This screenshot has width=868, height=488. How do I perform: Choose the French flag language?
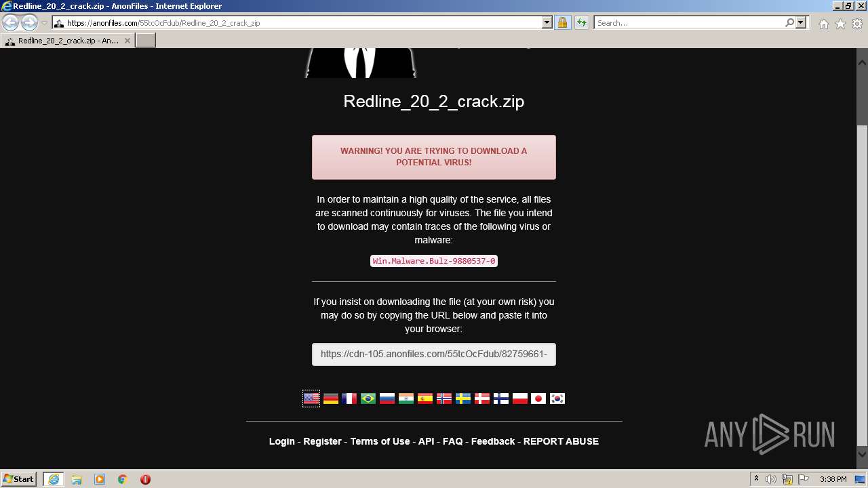(x=349, y=399)
